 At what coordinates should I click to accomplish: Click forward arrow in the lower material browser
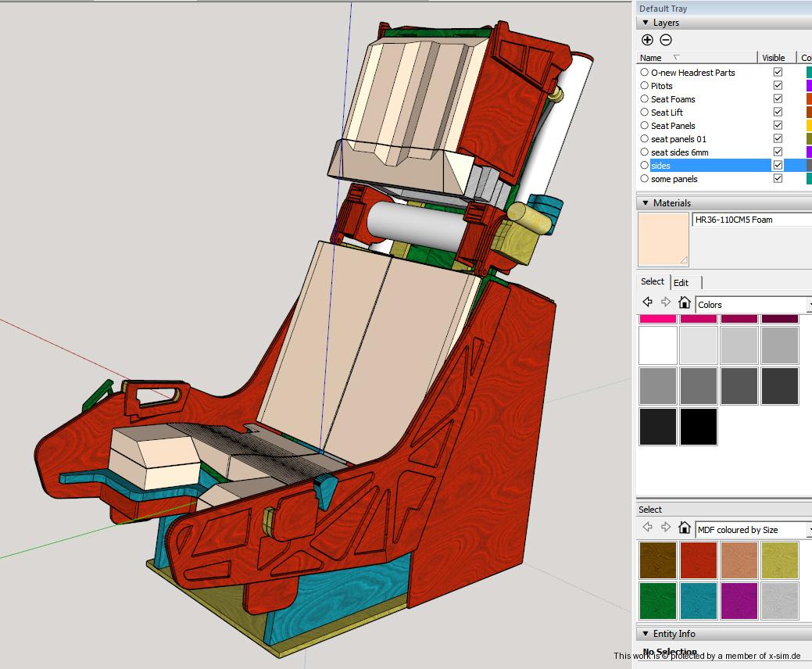(666, 528)
